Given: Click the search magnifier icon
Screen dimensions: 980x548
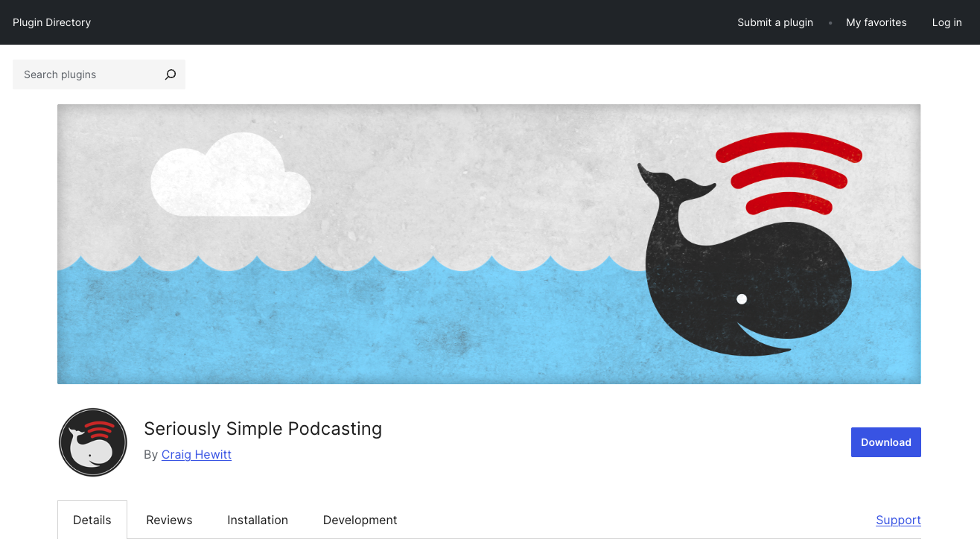Looking at the screenshot, I should 171,74.
